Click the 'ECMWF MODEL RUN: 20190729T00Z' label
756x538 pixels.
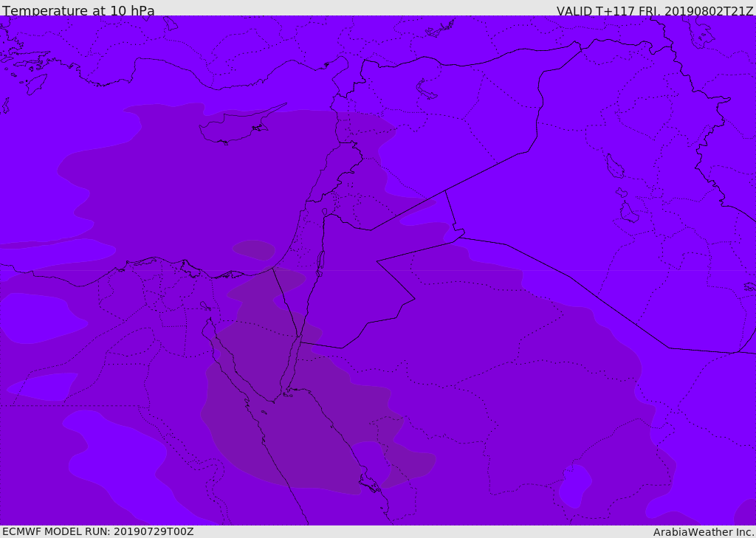pyautogui.click(x=98, y=531)
